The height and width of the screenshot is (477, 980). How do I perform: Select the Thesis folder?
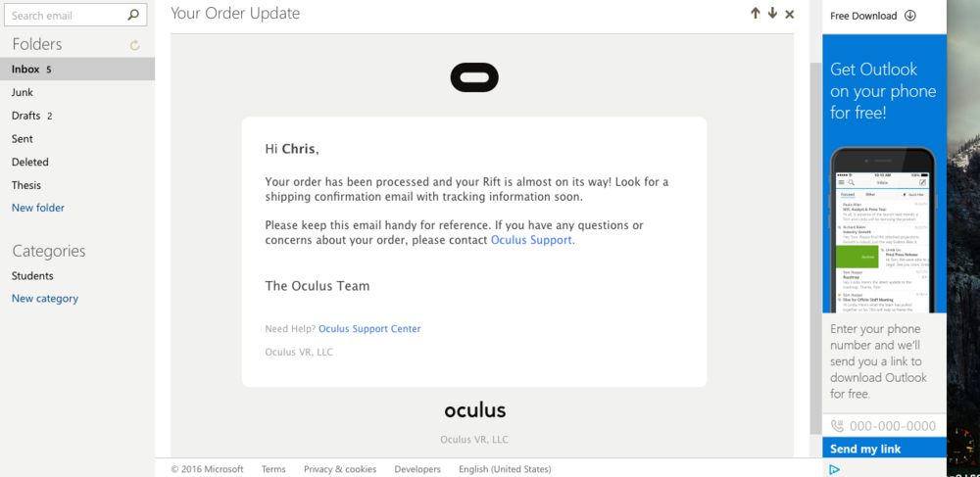point(26,185)
